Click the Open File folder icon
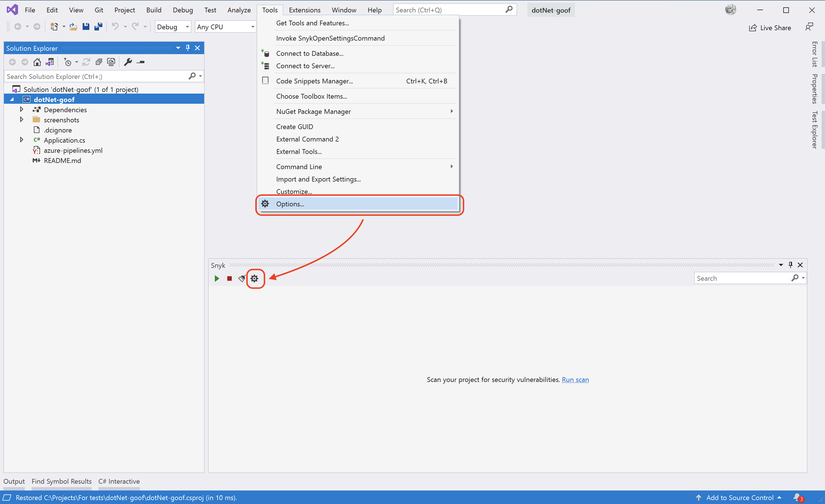This screenshot has height=504, width=825. pyautogui.click(x=73, y=27)
